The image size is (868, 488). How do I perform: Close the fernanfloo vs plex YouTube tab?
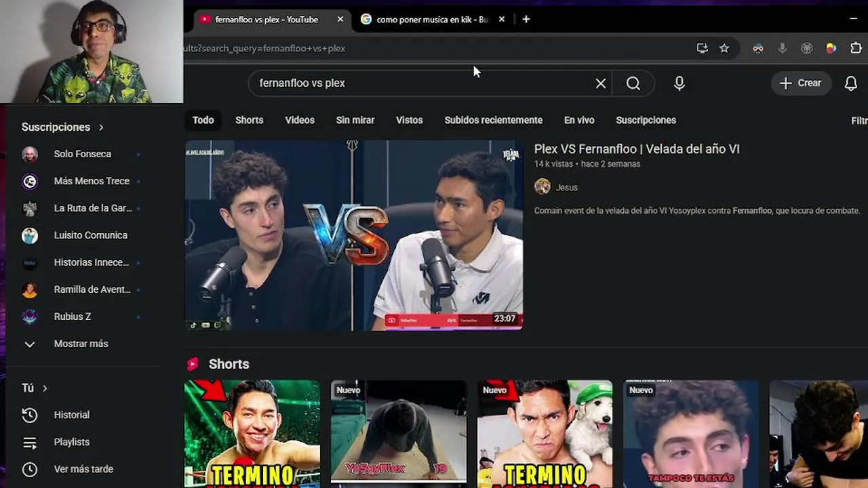pos(340,20)
